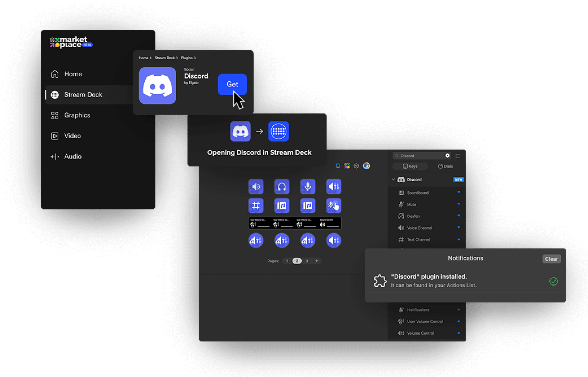Click the hashtag Text Channel key
588x377 pixels.
256,205
